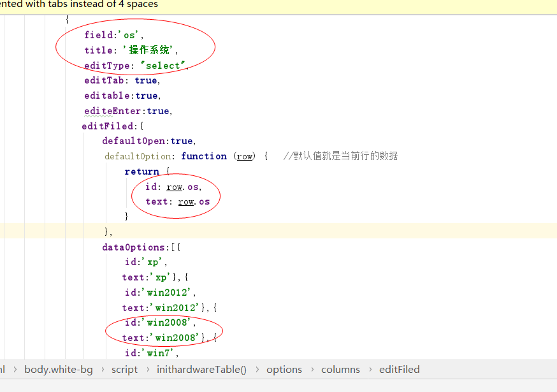Click the return { line
Viewport: 557px width, 392px height.
[147, 171]
